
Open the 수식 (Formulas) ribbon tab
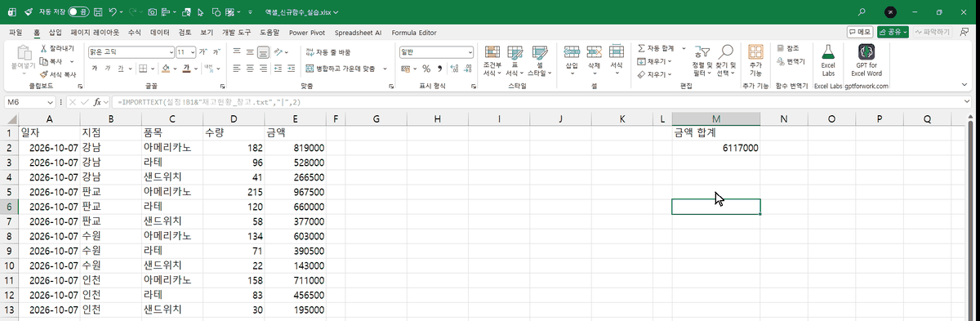point(135,33)
